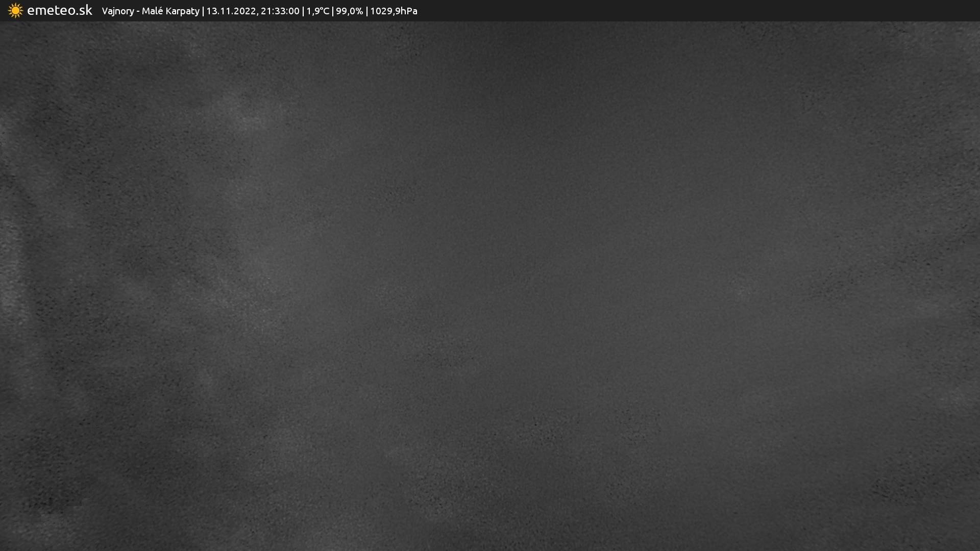Click the separator between temperature and humidity
The width and height of the screenshot is (980, 551).
(x=333, y=11)
